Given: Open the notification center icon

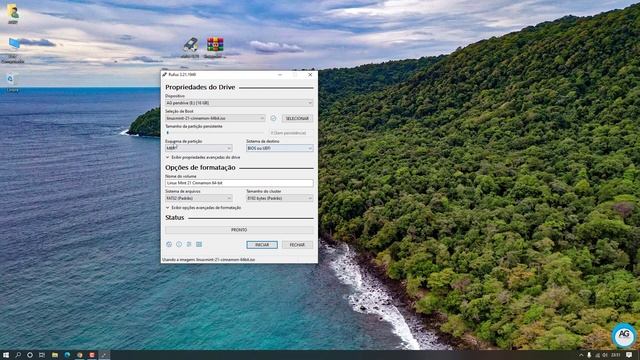Looking at the screenshot, I should pyautogui.click(x=629, y=355).
